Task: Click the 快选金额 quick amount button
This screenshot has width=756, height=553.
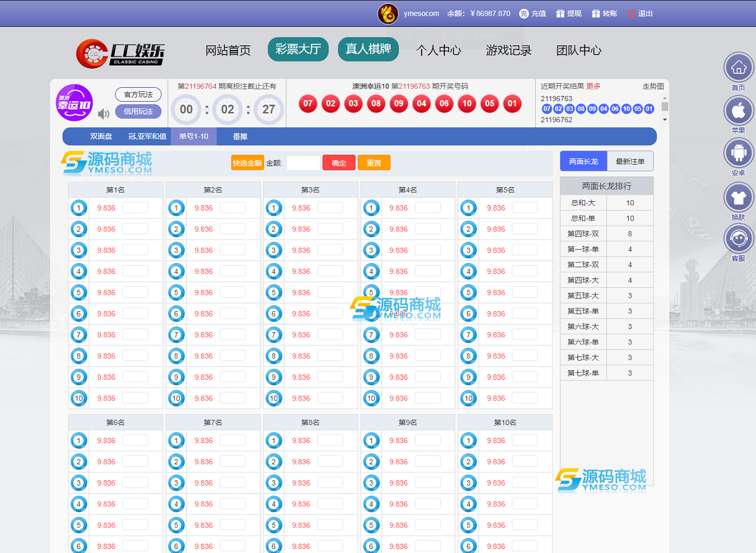Action: point(248,163)
